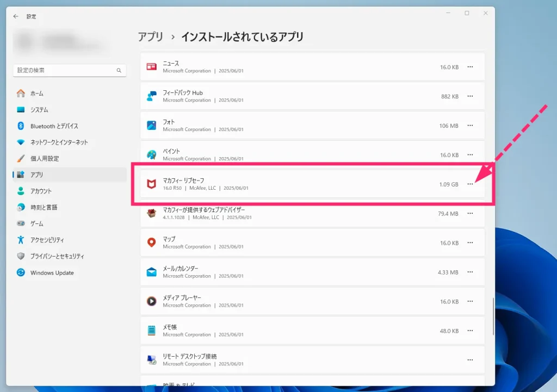Open more options for マップ

click(471, 242)
